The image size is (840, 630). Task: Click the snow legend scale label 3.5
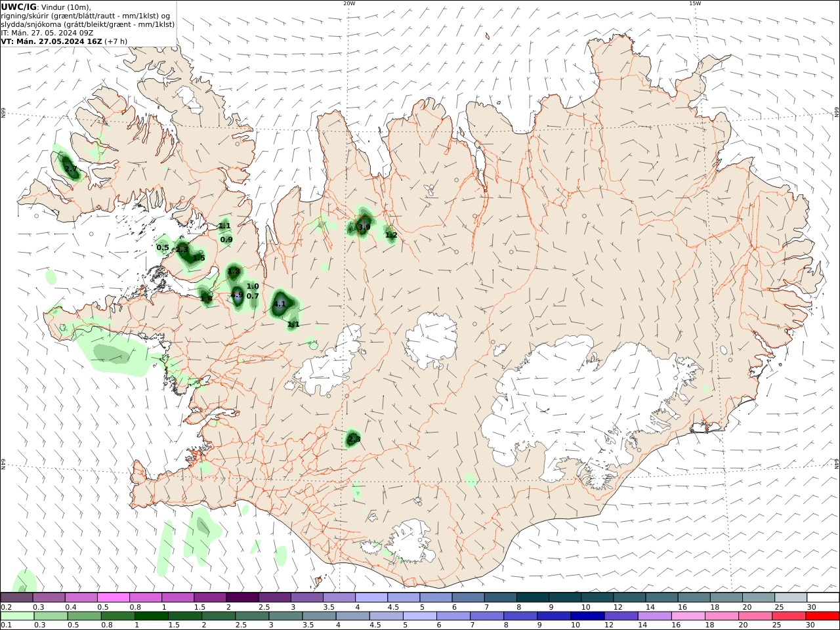click(329, 607)
